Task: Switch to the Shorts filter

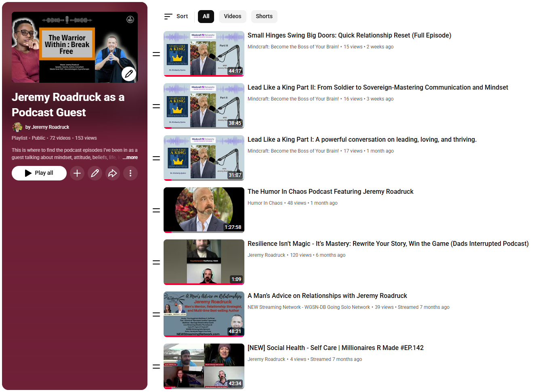Action: (x=264, y=17)
